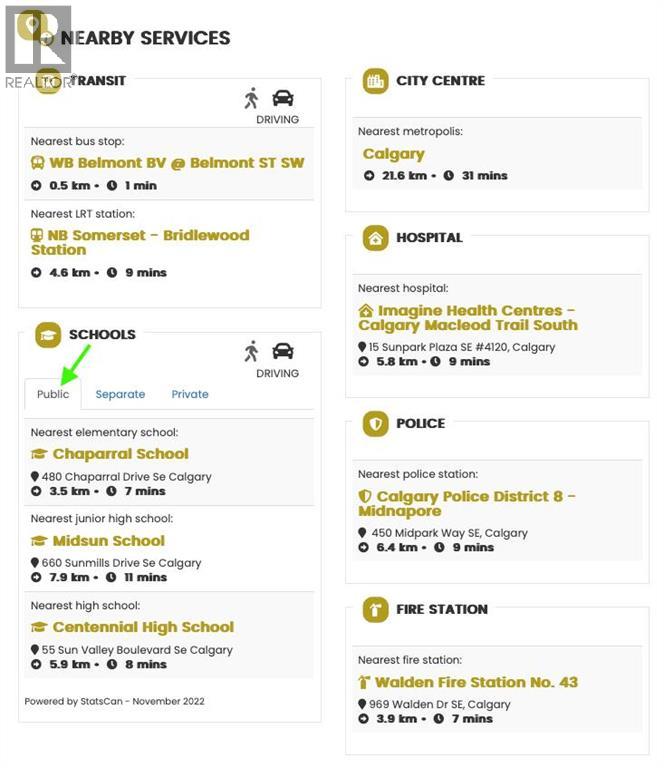Open the Chaparral School link
The image size is (664, 768).
120,454
